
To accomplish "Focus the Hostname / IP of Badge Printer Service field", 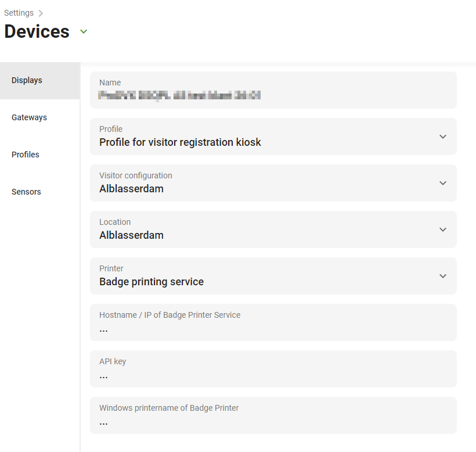I will click(273, 329).
